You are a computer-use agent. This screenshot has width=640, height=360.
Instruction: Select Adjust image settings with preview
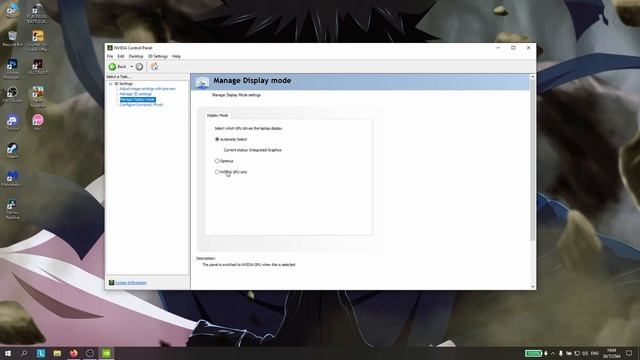pos(147,89)
